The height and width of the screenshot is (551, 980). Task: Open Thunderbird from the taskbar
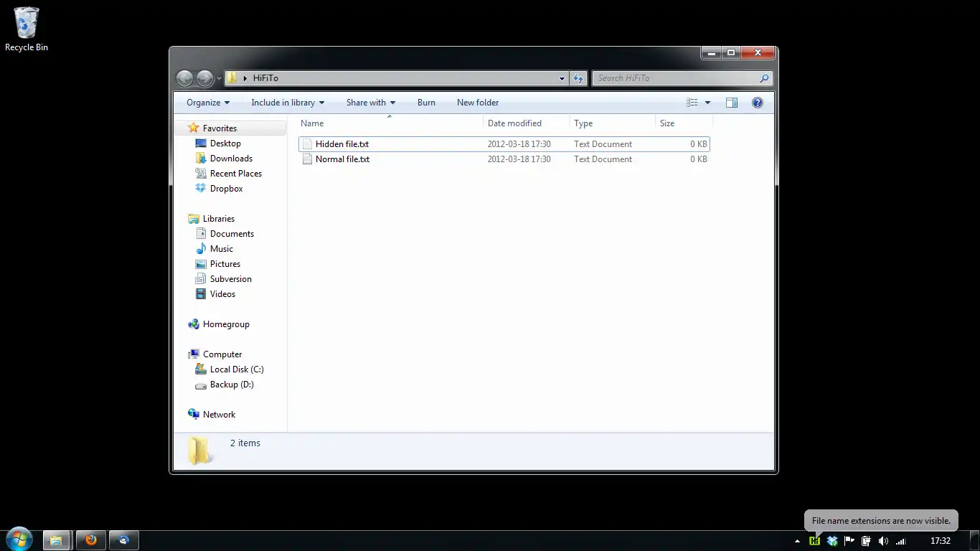point(123,540)
